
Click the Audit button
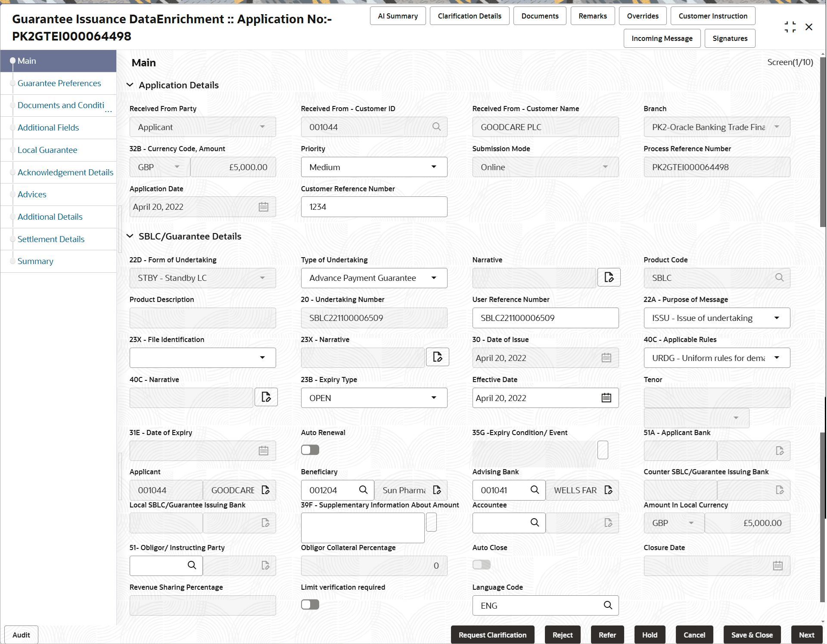[21, 635]
